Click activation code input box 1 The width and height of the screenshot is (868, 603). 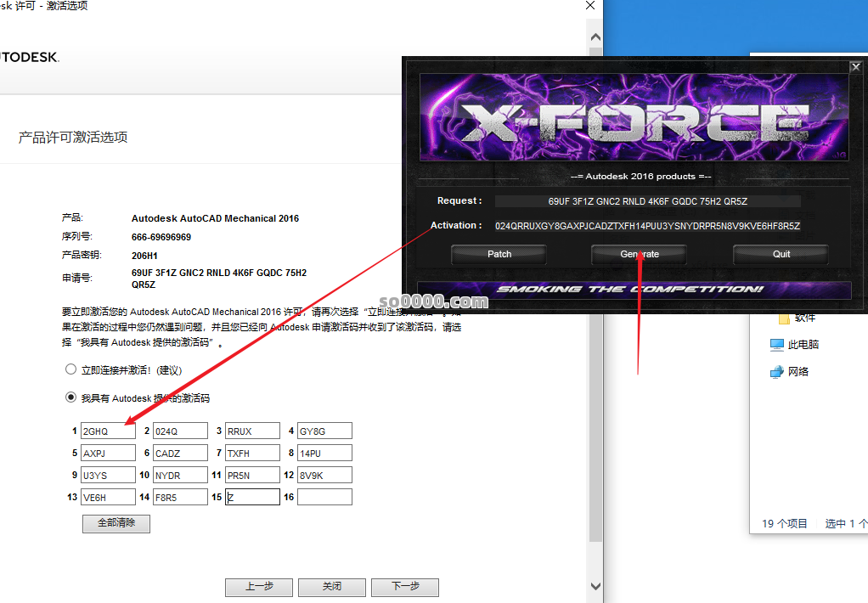[108, 431]
